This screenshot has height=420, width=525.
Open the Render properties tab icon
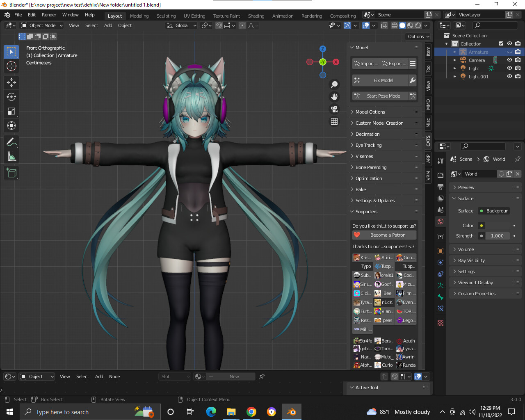[441, 176]
